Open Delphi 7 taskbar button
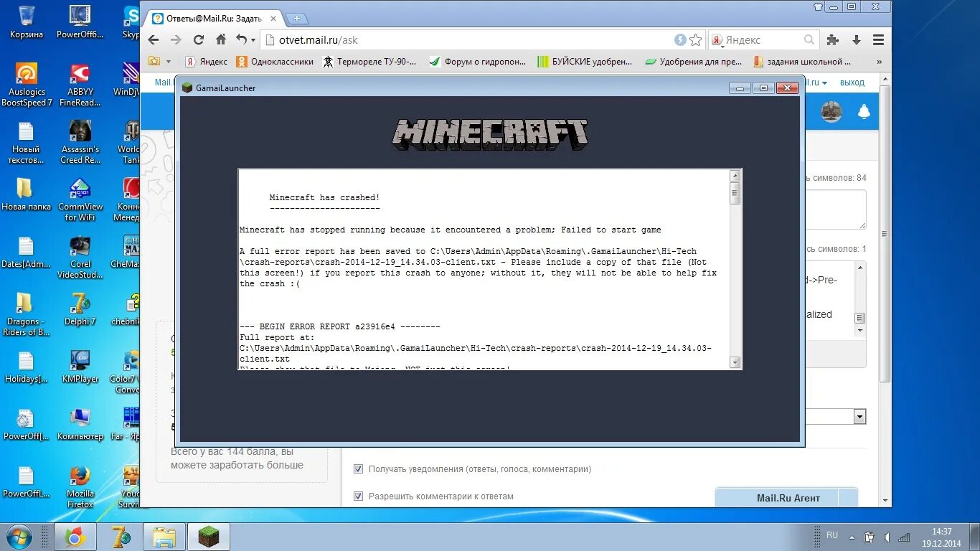Image resolution: width=980 pixels, height=551 pixels. 120,537
